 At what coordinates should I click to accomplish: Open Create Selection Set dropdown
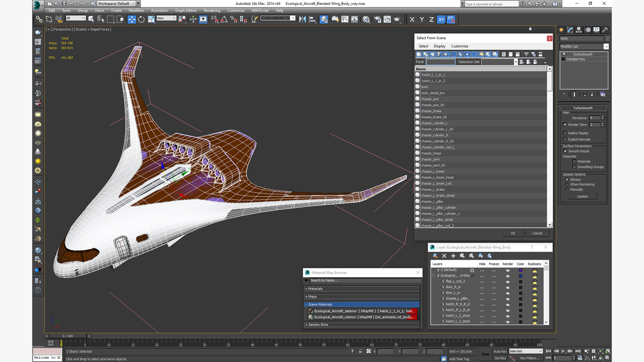pos(278,18)
